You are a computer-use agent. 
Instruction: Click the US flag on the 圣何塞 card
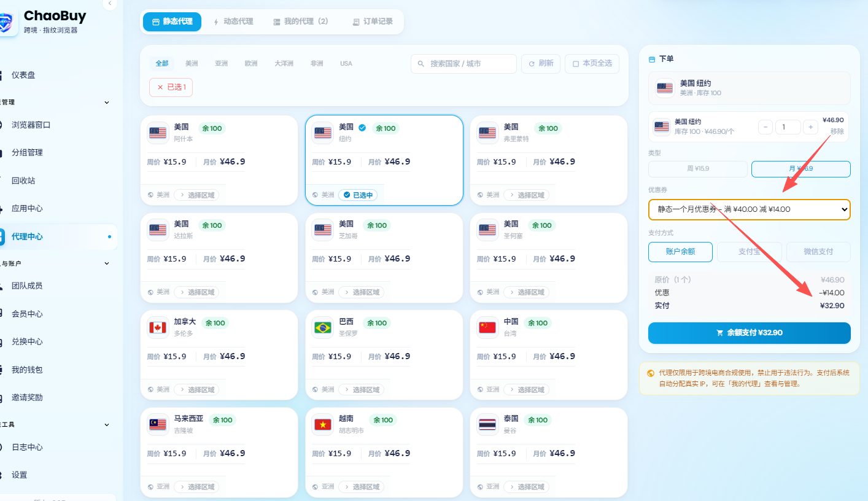tap(487, 230)
